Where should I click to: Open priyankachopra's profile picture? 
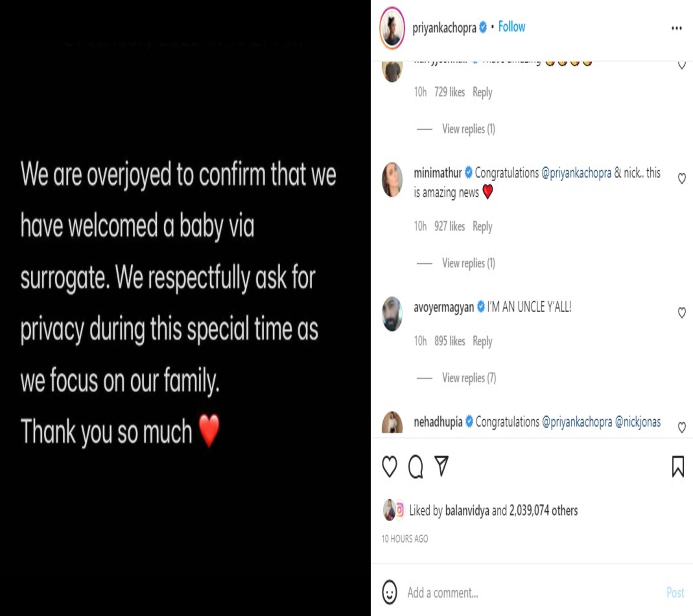point(392,28)
